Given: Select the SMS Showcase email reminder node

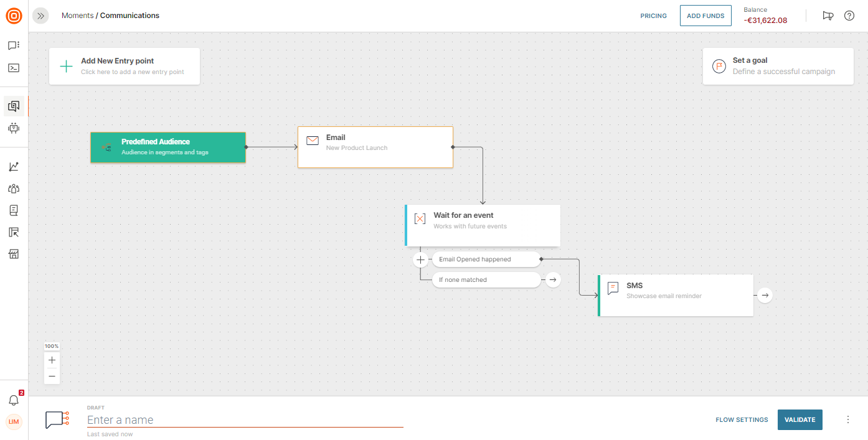Looking at the screenshot, I should [676, 296].
